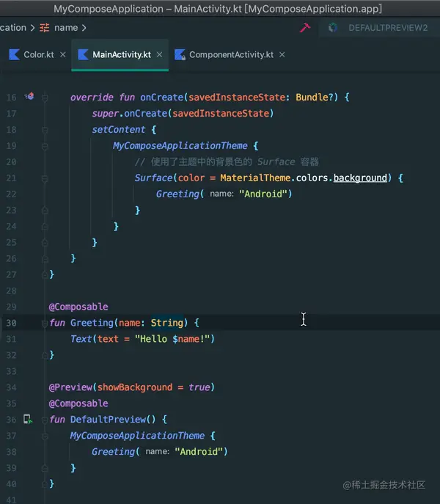Click the parameter icon in breadcrumb bar
This screenshot has height=504, width=440.
coord(44,28)
